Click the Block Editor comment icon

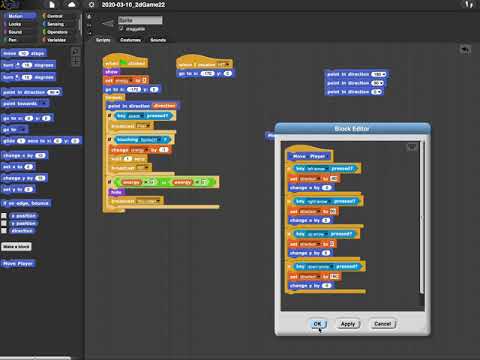pos(412,147)
